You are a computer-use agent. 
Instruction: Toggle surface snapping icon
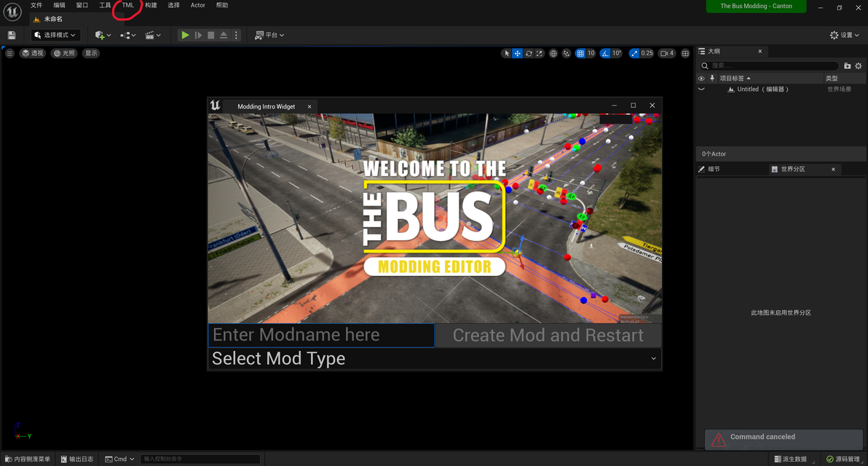(x=567, y=53)
